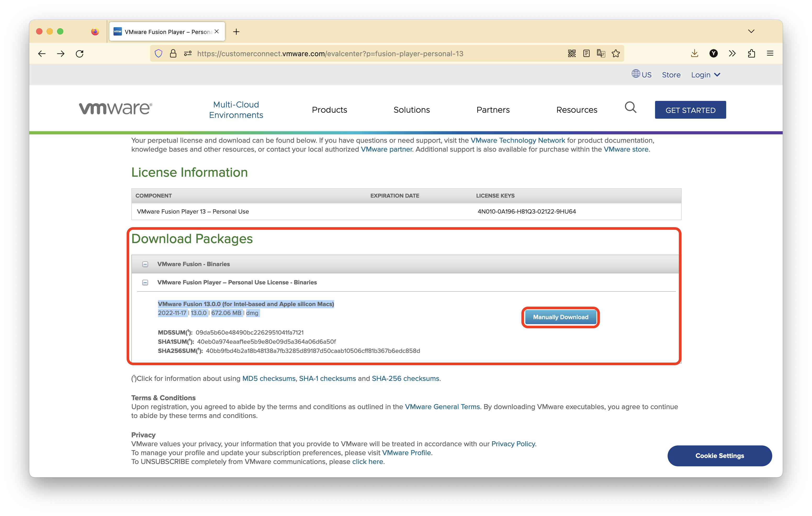812x516 pixels.
Task: Go forward to the next page
Action: 61,54
